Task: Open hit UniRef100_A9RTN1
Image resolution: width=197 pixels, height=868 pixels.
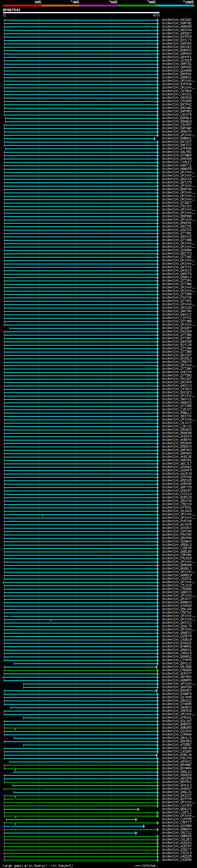Action: [x=176, y=23]
